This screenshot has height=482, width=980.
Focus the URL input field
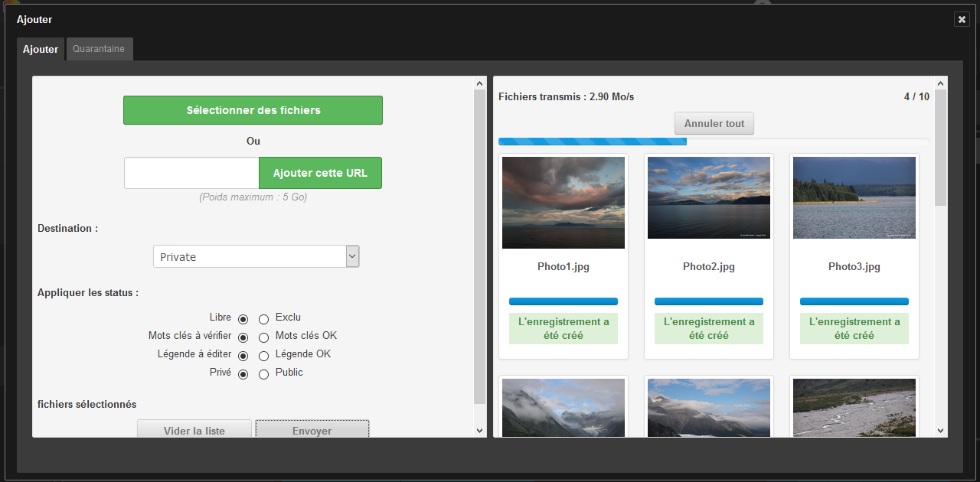click(x=191, y=173)
